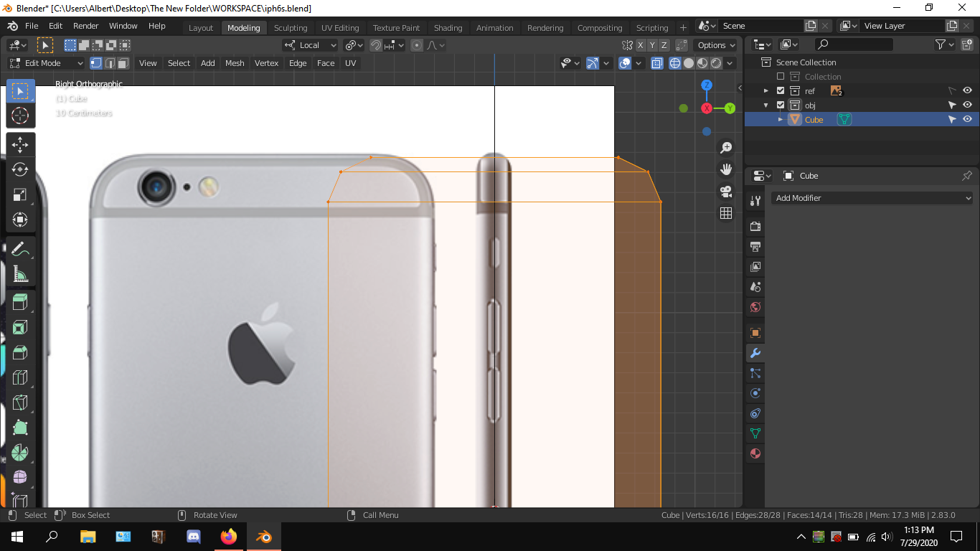Enable vertex select mode
The image size is (980, 551).
coord(96,63)
